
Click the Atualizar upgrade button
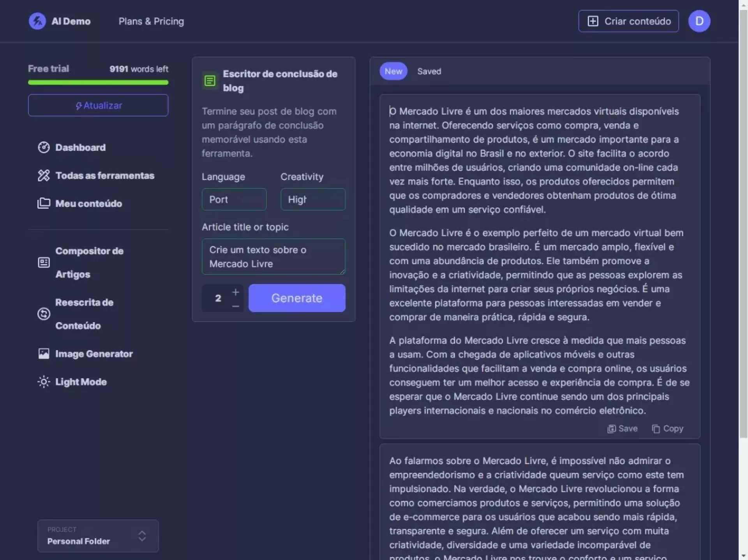point(98,105)
